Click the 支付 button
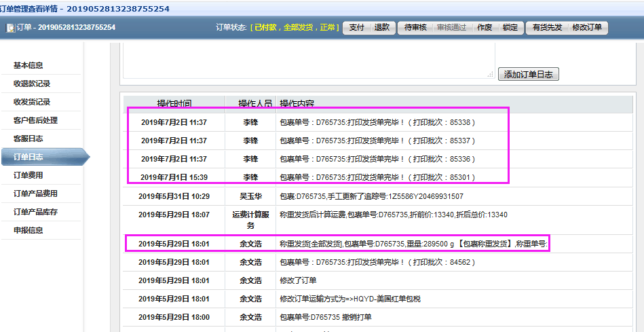The height and width of the screenshot is (332, 644). [356, 28]
